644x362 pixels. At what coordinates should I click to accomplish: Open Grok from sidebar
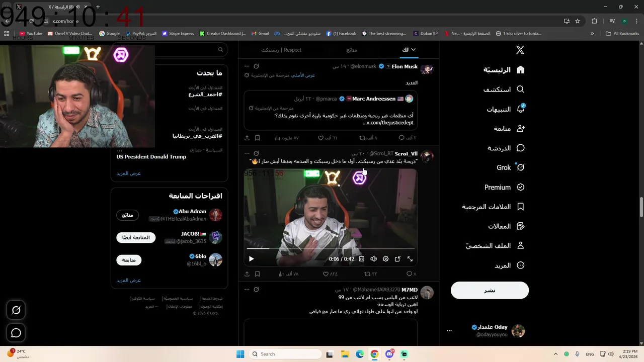(511, 167)
